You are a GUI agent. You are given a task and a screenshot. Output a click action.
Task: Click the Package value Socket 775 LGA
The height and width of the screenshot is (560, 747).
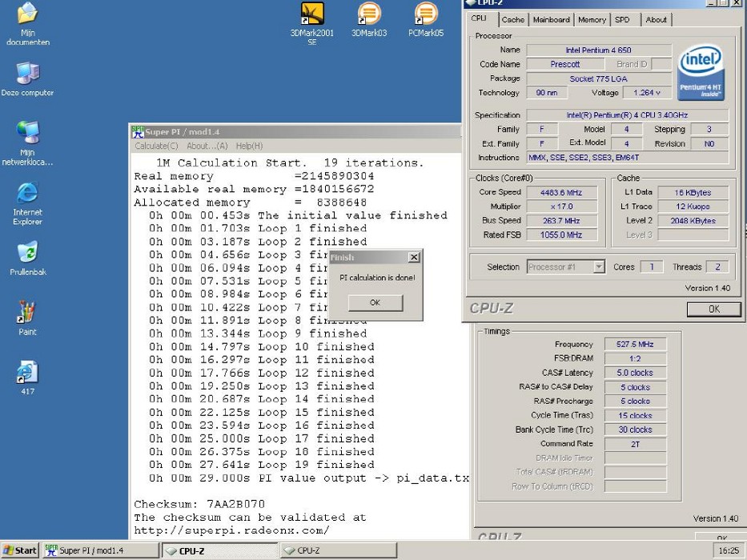tap(599, 78)
